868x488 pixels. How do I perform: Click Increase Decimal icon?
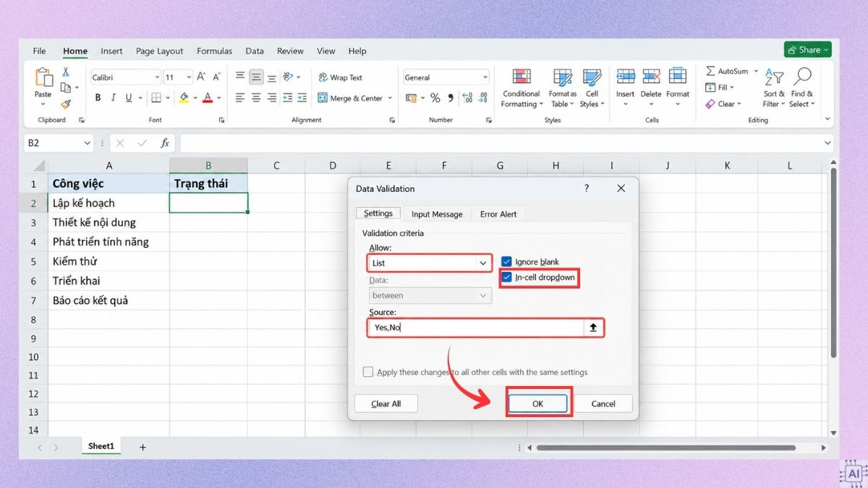pos(467,98)
